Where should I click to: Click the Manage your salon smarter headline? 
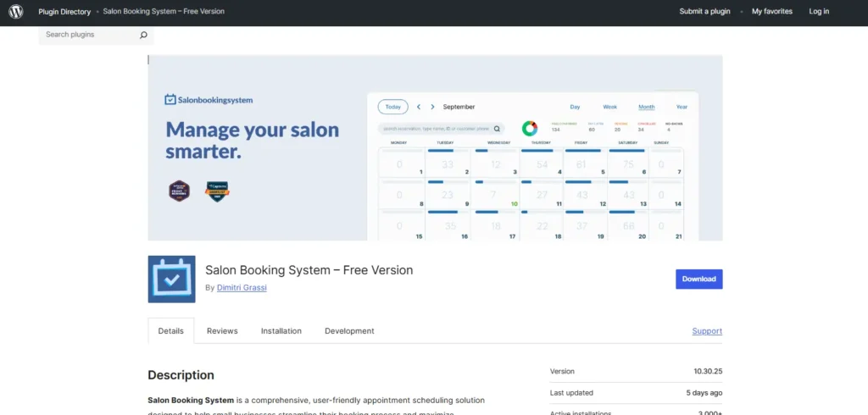(x=253, y=141)
